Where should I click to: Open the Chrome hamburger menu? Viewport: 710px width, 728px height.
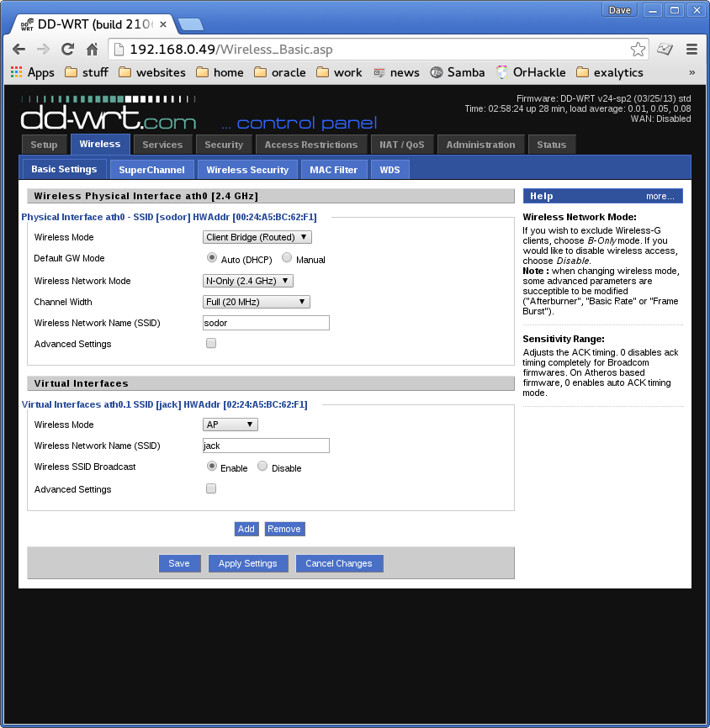(x=691, y=49)
